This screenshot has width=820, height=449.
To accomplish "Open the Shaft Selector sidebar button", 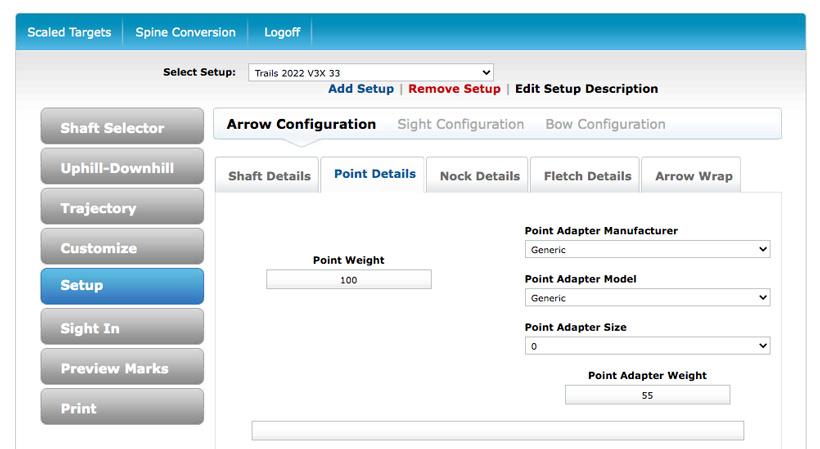I will tap(122, 128).
